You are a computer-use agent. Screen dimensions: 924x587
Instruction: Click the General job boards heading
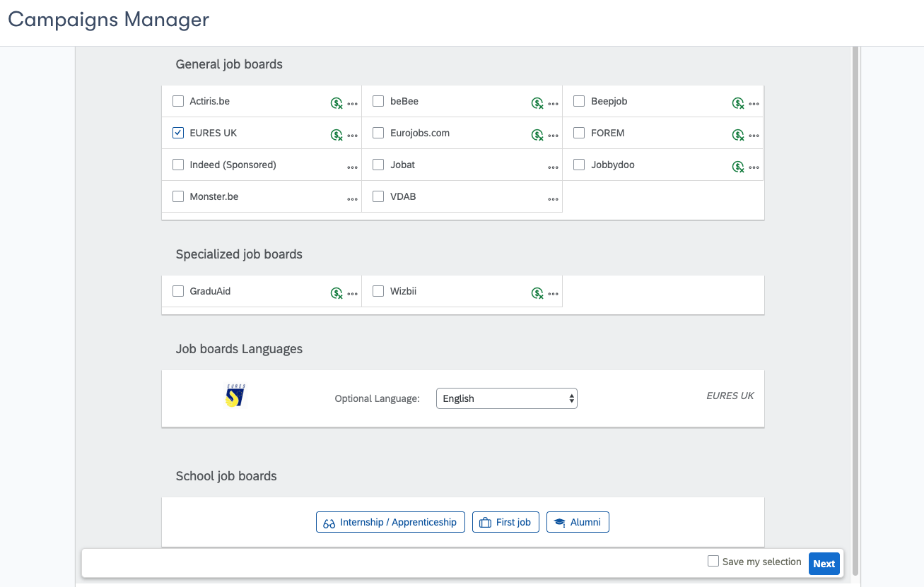pos(229,64)
